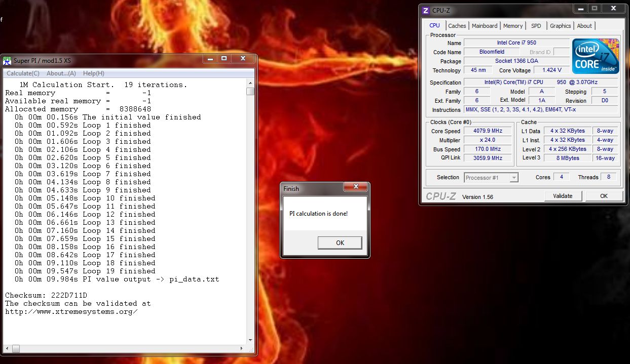The width and height of the screenshot is (630, 364).
Task: Maximize the Super PI window
Action: 224,59
